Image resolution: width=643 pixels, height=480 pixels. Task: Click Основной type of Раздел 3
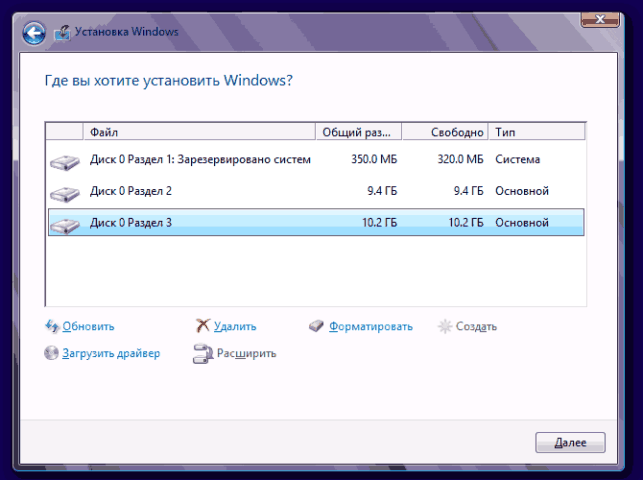(522, 223)
